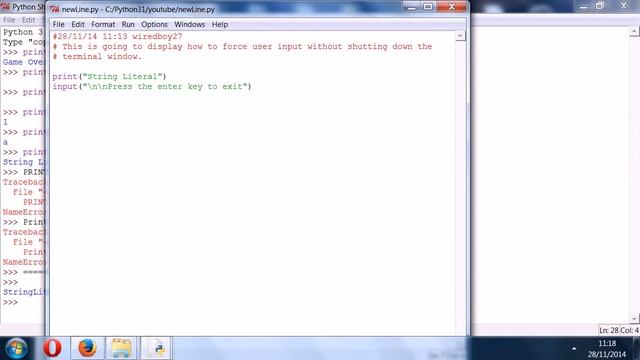Click Edit menu of Python Shell window
Screen dimensions: 640x360
[x=28, y=20]
